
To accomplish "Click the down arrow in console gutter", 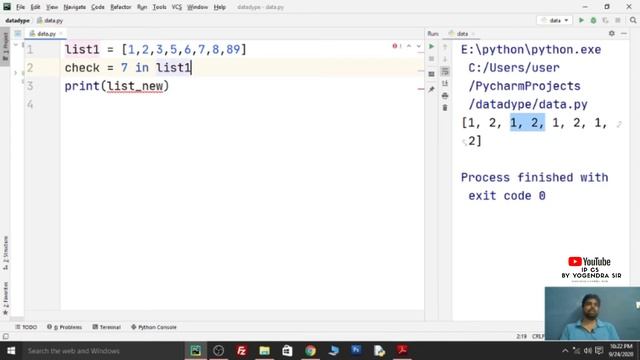I will [445, 59].
